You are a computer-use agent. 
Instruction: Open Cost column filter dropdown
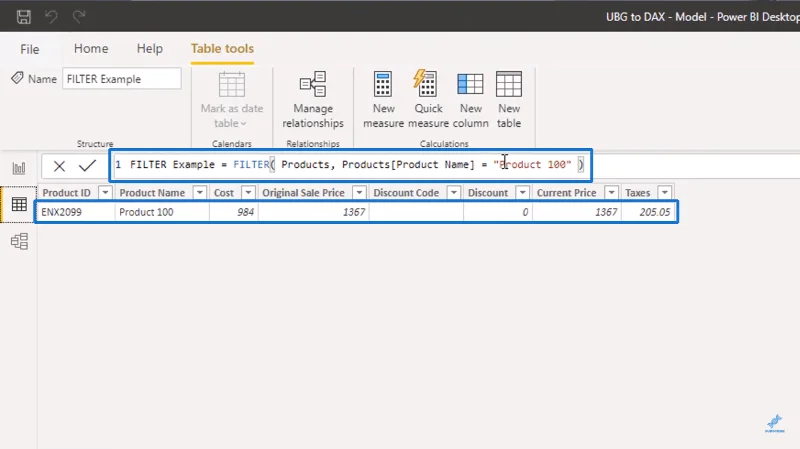(x=248, y=193)
